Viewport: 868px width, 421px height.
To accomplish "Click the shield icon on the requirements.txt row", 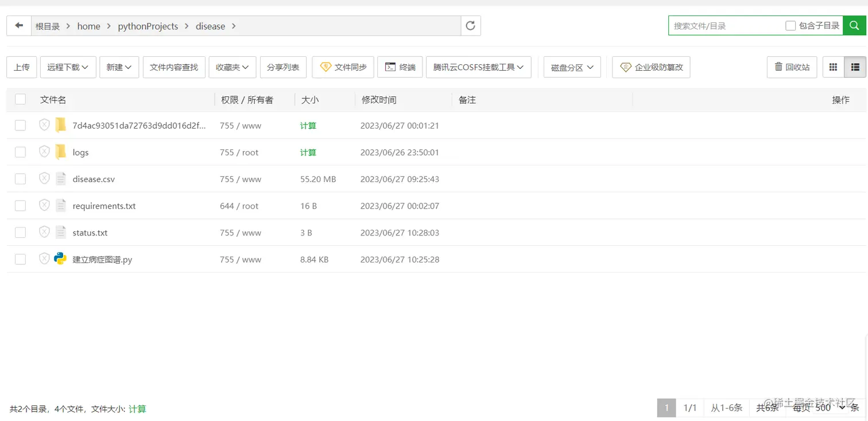I will click(x=44, y=206).
